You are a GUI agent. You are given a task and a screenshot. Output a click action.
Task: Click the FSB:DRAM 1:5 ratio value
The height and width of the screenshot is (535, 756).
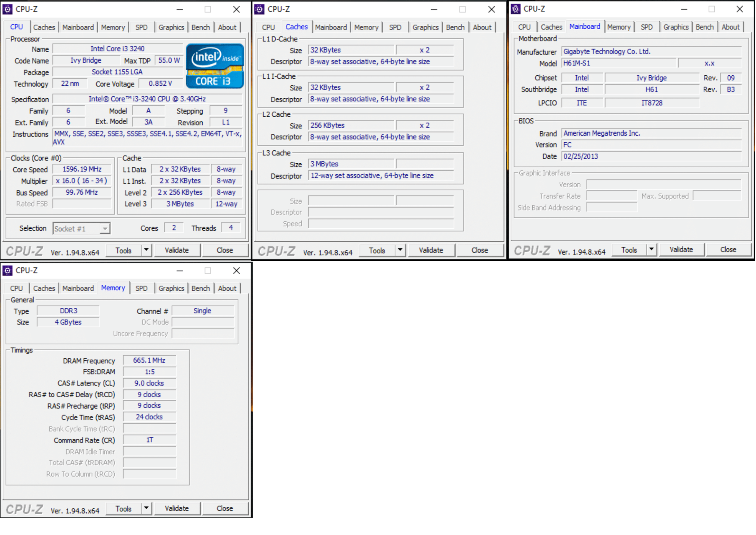click(150, 372)
